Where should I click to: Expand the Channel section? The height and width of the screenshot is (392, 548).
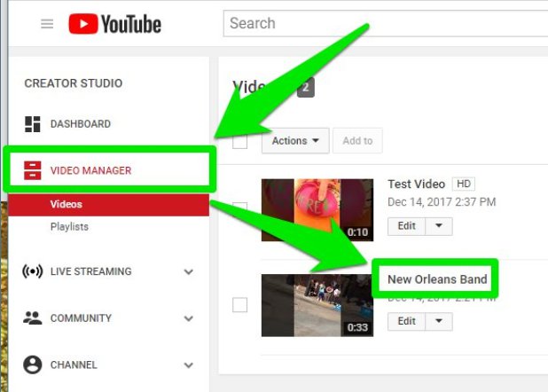pos(189,365)
